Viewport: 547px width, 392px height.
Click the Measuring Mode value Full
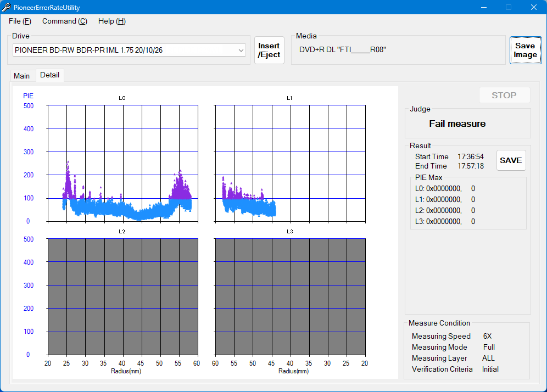[489, 347]
